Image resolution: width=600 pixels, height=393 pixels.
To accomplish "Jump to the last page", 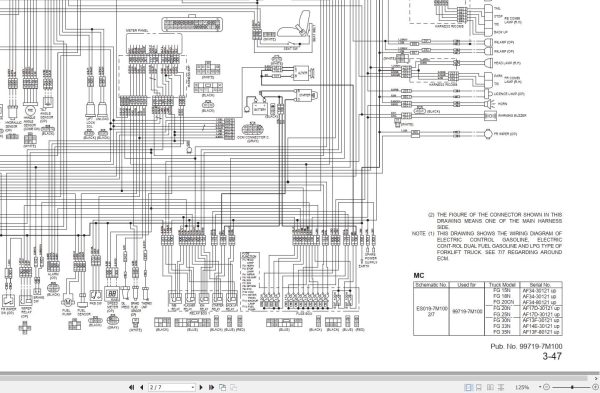I will [211, 387].
